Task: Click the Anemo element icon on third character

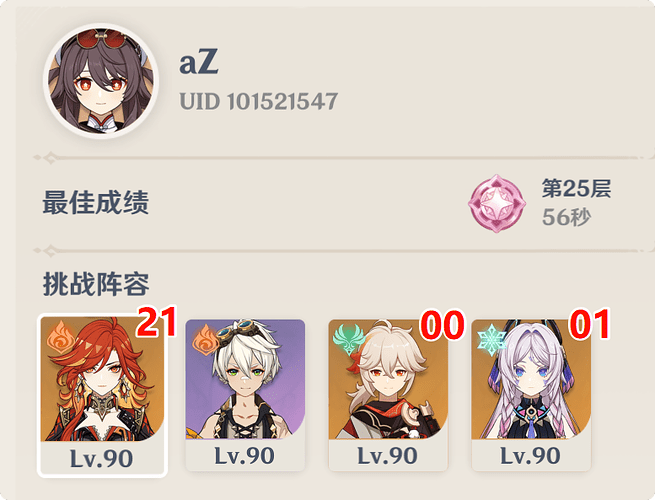Action: (x=348, y=339)
